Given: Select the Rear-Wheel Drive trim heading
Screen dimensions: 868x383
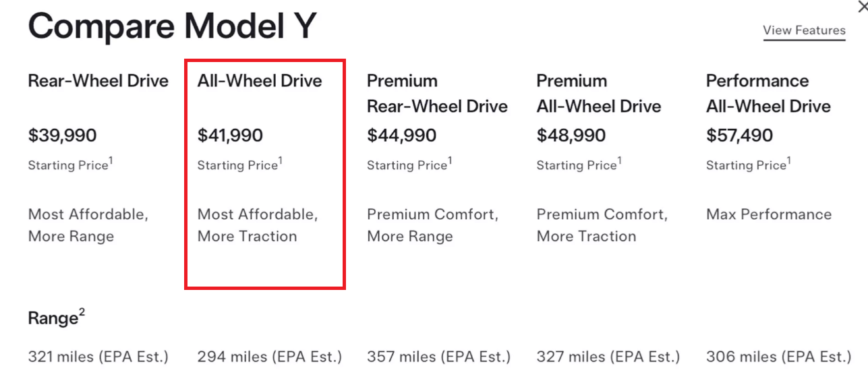Looking at the screenshot, I should (x=98, y=81).
